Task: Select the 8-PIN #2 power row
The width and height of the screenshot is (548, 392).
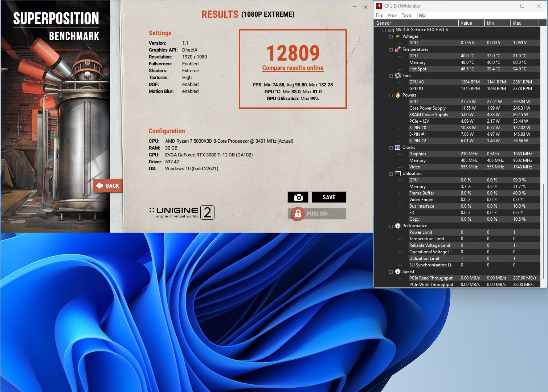Action: [474, 141]
